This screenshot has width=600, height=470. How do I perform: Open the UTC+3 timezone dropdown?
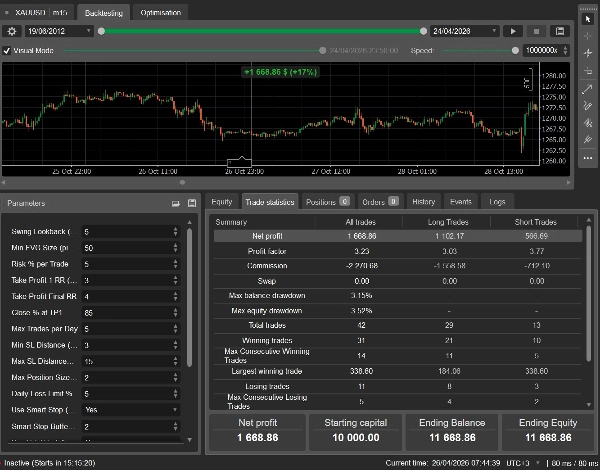pyautogui.click(x=523, y=463)
